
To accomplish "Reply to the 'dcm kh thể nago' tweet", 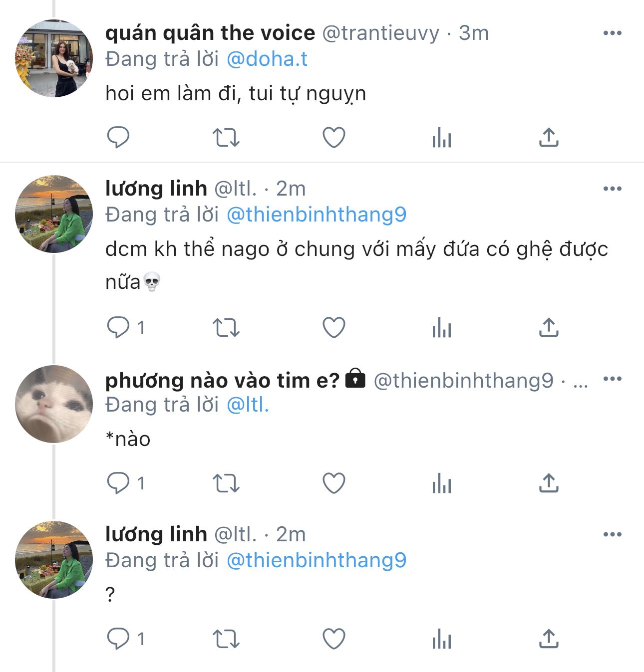I will click(x=118, y=328).
